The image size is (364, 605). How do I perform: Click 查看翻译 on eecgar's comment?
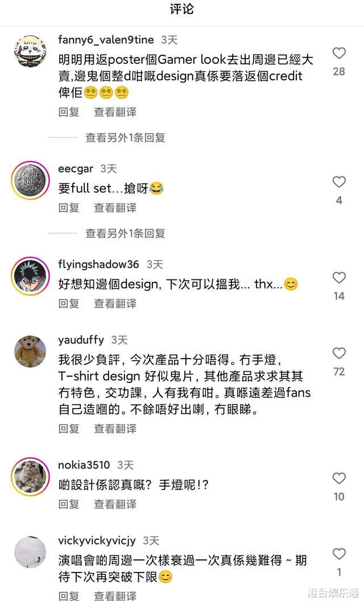pos(115,208)
